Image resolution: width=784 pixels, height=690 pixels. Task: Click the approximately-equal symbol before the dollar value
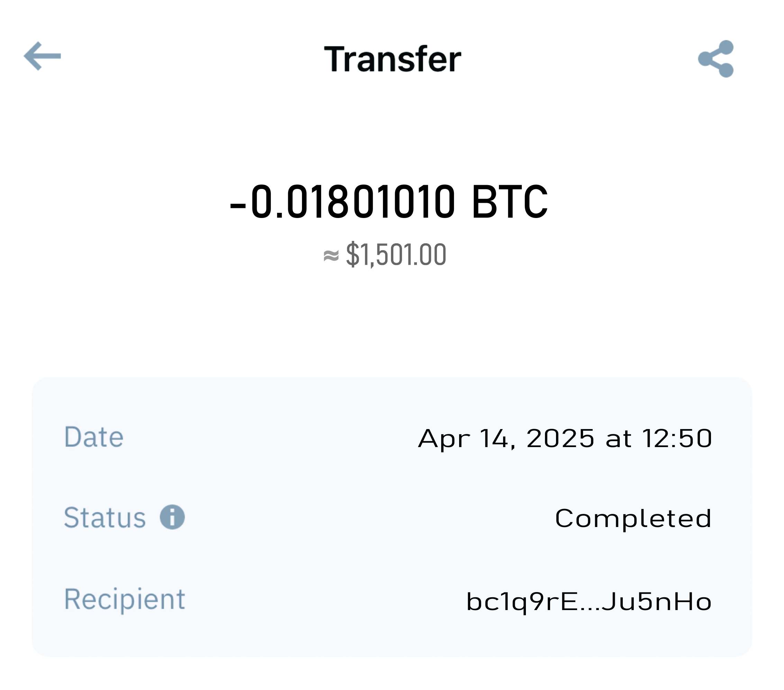[331, 256]
